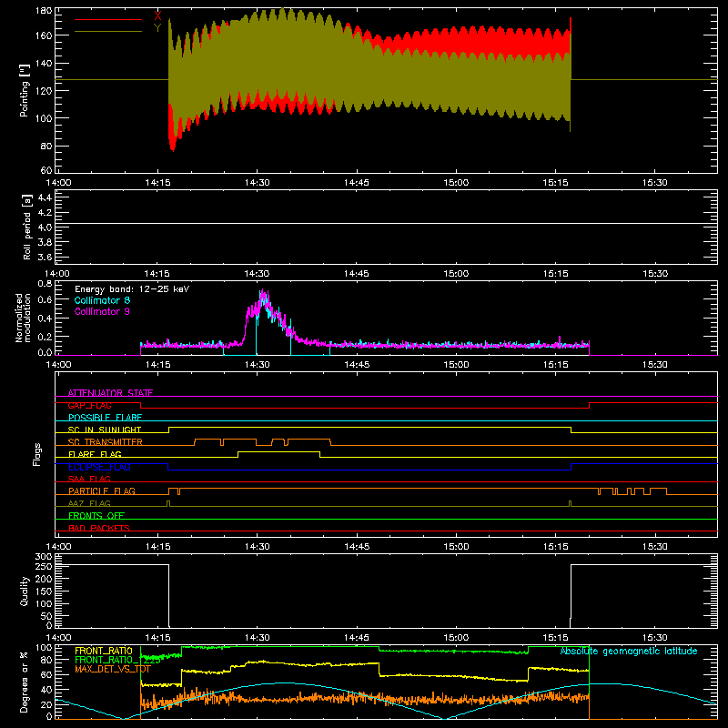Click the 'Absolute geomagnetic latitude' label
The width and height of the screenshot is (728, 728).
pyautogui.click(x=629, y=651)
